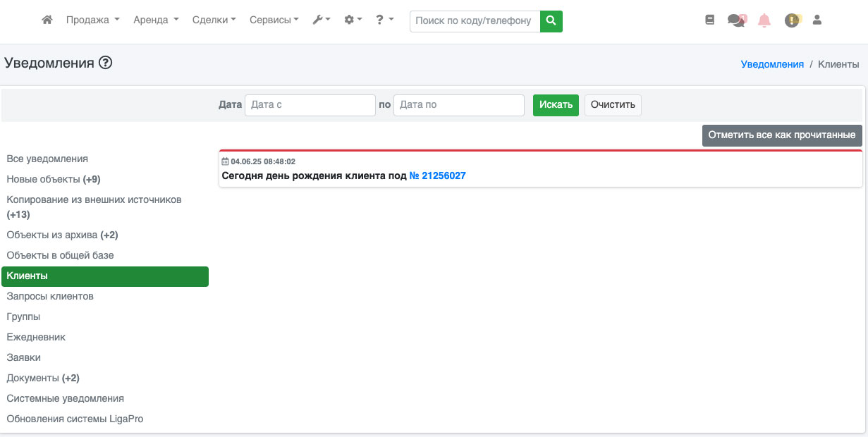
Task: Expand the Аренда dropdown menu
Action: 156,20
